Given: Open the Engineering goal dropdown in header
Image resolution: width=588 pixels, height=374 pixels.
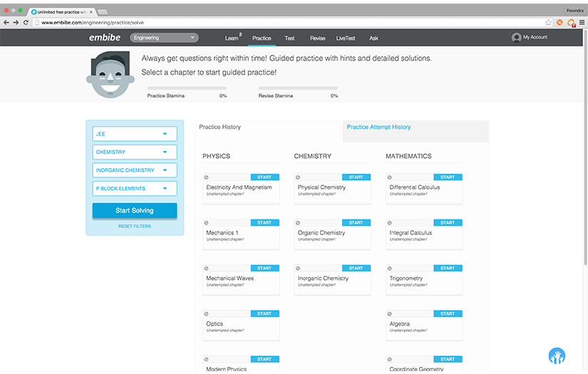Looking at the screenshot, I should [x=164, y=38].
